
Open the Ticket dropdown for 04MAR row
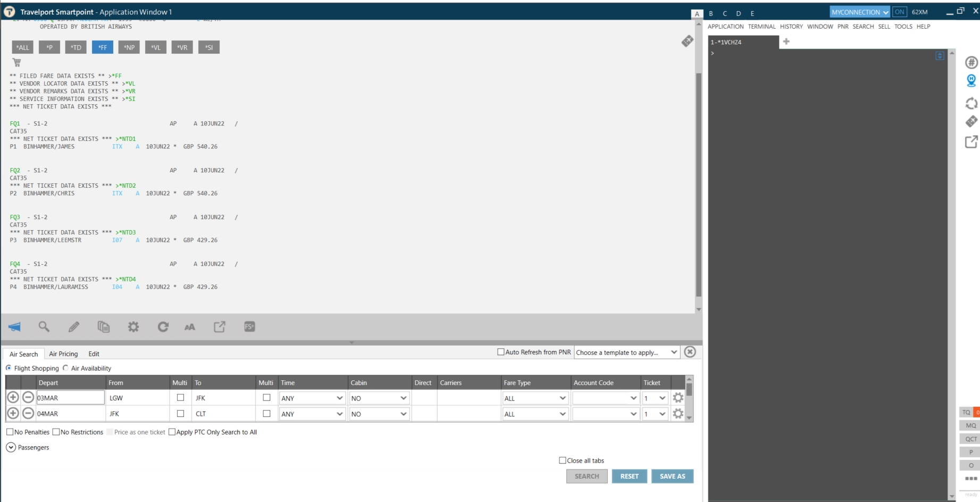pyautogui.click(x=655, y=414)
